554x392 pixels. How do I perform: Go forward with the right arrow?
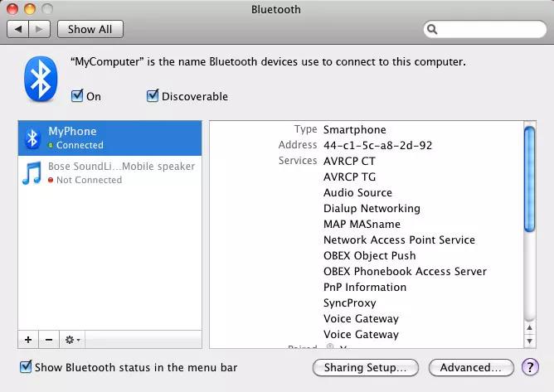40,29
